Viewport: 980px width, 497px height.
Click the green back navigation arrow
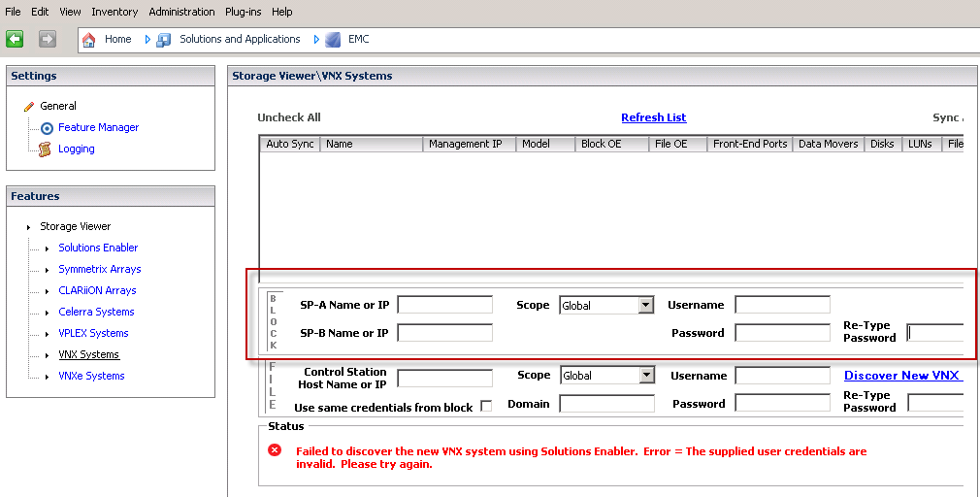click(15, 39)
